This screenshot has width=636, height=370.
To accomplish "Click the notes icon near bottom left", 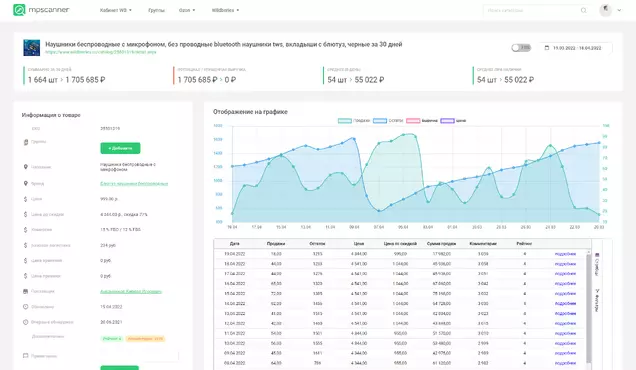I will 26,356.
